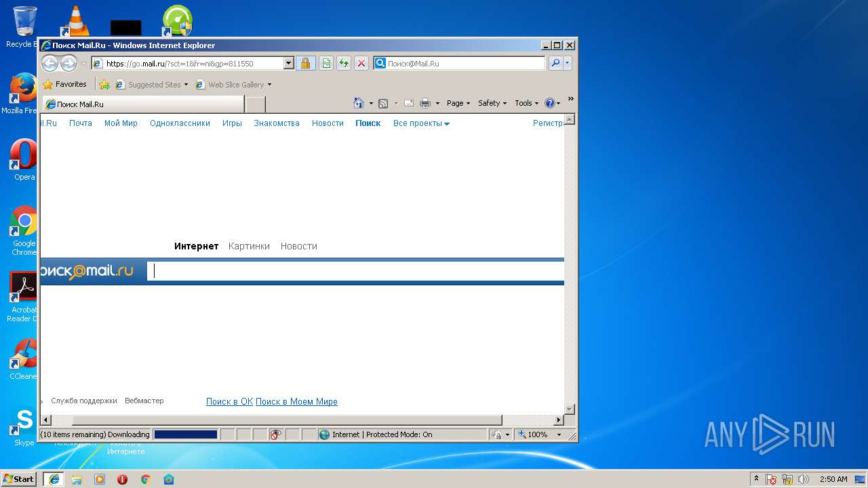Open the Новости link in top navigation

tap(328, 123)
